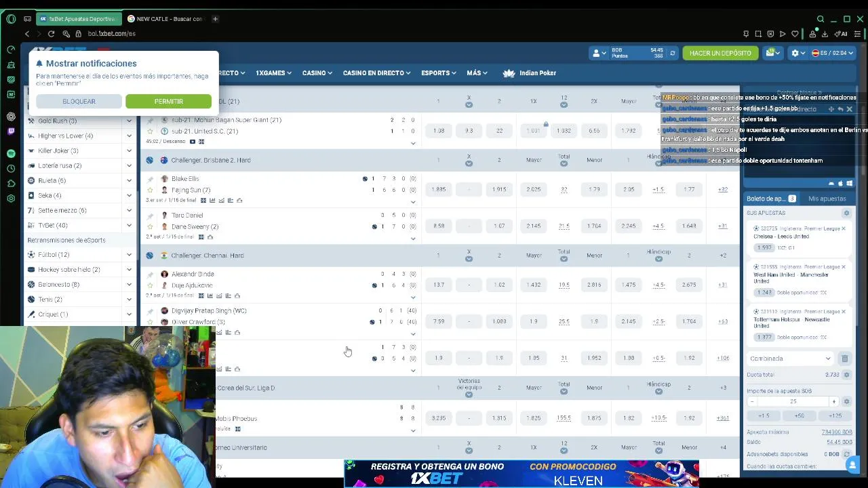Open the ESPORTS menu
The width and height of the screenshot is (868, 488).
click(x=438, y=73)
